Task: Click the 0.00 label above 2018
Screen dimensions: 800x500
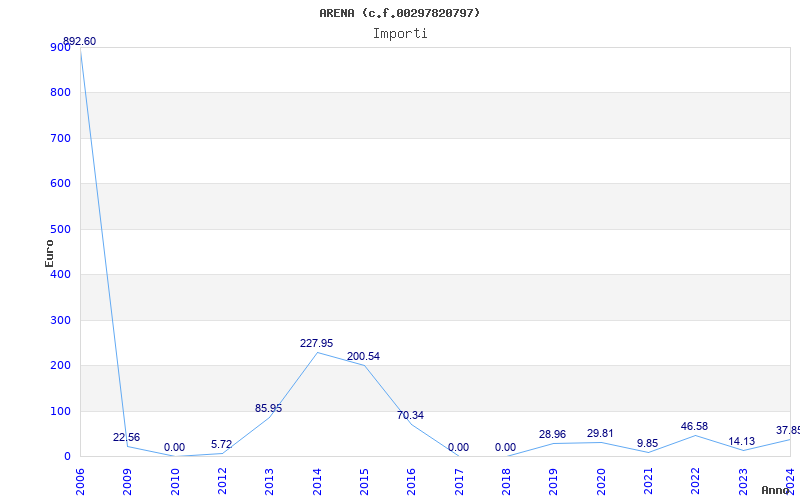Action: pos(505,447)
